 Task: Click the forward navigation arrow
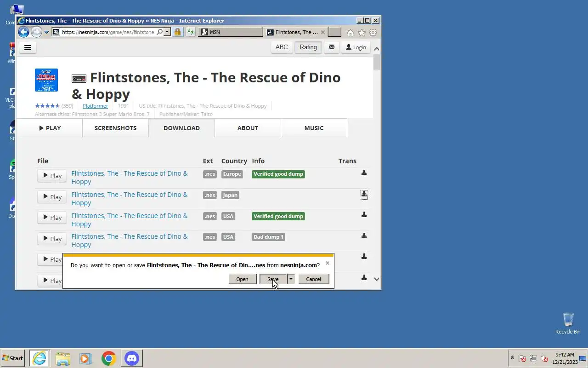tap(36, 32)
